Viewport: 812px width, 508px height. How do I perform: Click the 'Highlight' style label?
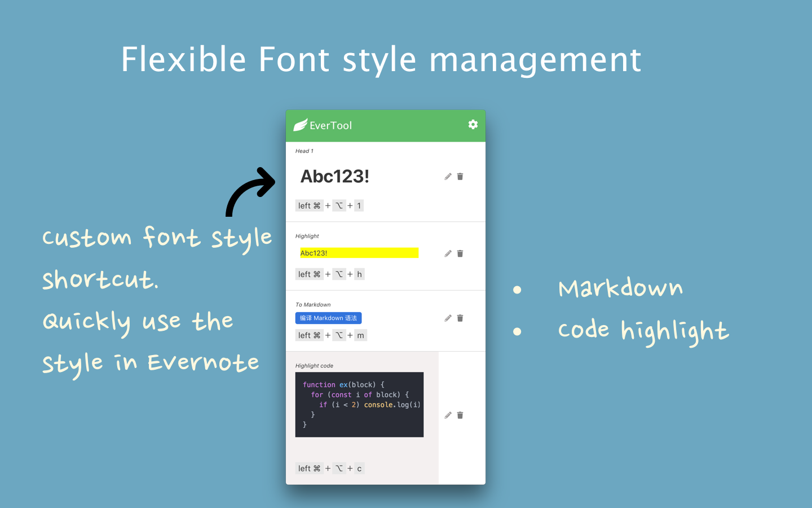(307, 236)
